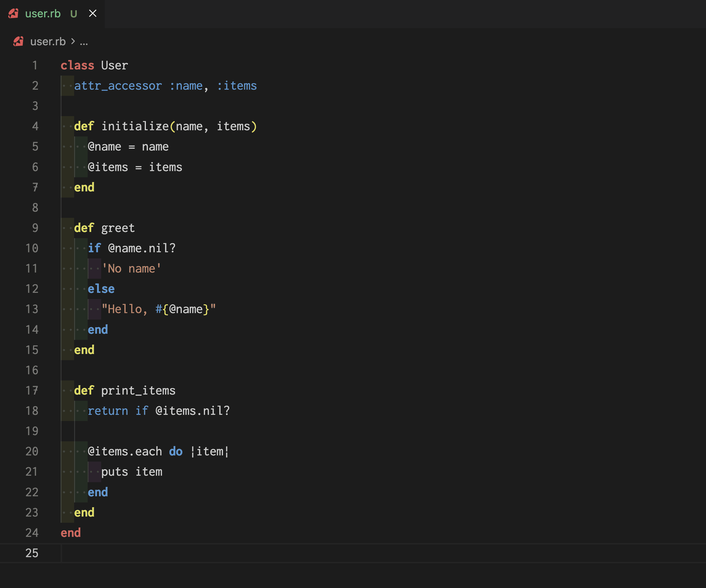This screenshot has width=706, height=588.
Task: Click the greet method name
Action: coord(118,228)
